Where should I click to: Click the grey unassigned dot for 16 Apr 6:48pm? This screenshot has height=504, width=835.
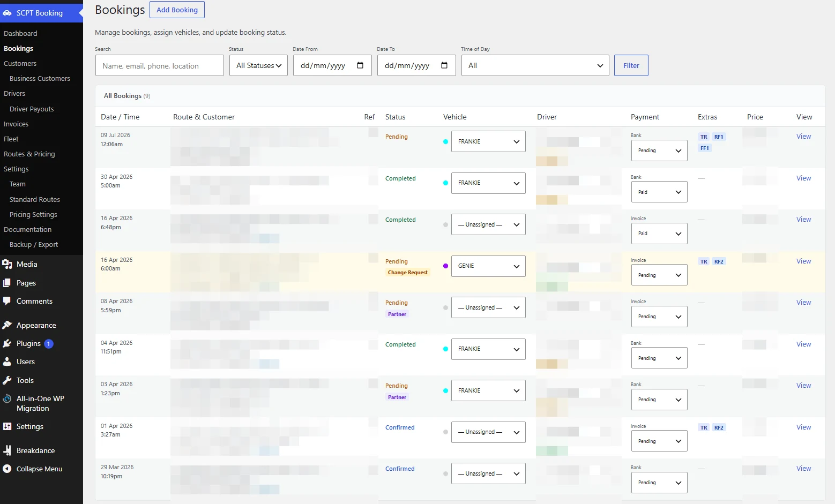tap(445, 224)
